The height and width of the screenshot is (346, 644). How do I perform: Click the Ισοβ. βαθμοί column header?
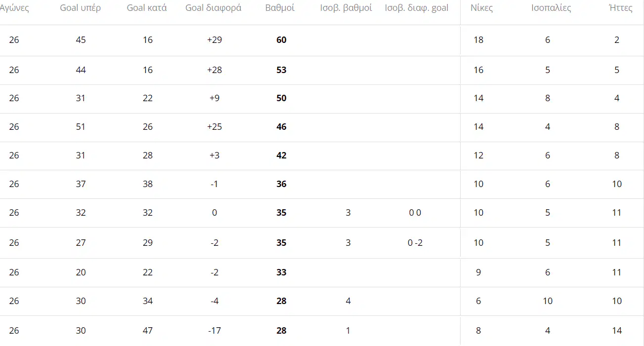(349, 8)
